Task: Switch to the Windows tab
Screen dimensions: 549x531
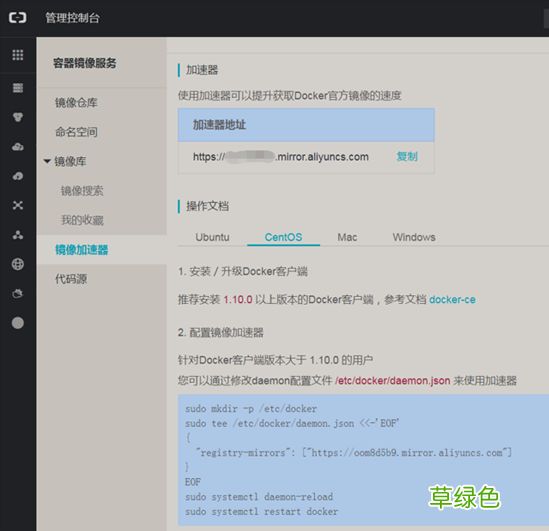Action: tap(414, 237)
